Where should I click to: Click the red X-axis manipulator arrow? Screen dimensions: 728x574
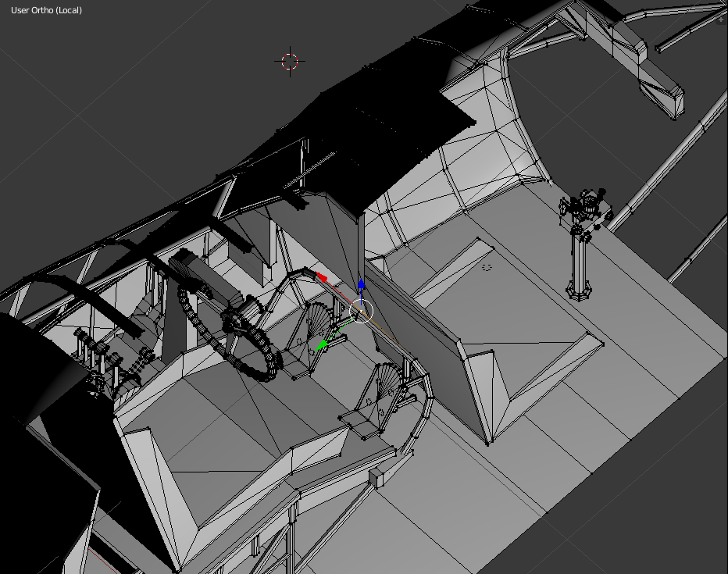tap(321, 276)
